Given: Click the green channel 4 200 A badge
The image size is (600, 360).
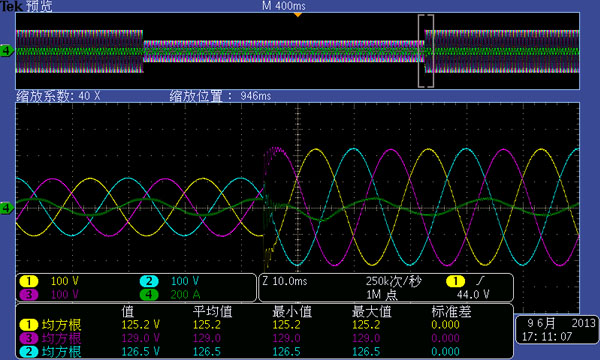Looking at the screenshot, I should tap(149, 294).
